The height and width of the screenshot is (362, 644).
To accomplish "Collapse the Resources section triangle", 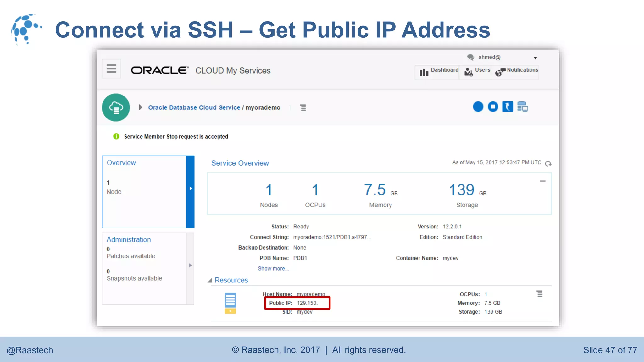I will (210, 280).
